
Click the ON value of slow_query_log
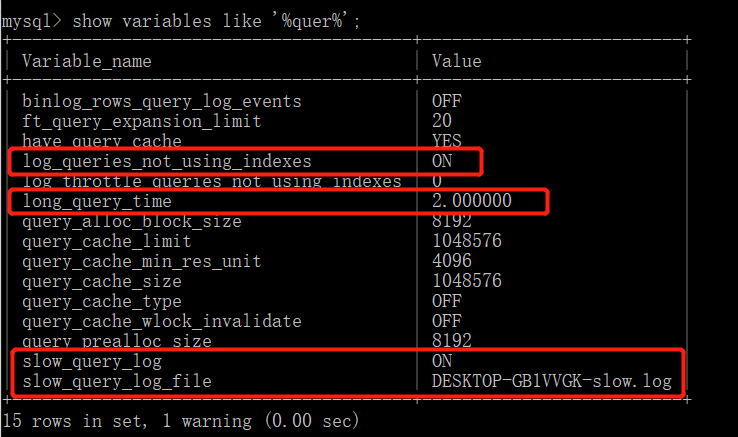(x=441, y=361)
